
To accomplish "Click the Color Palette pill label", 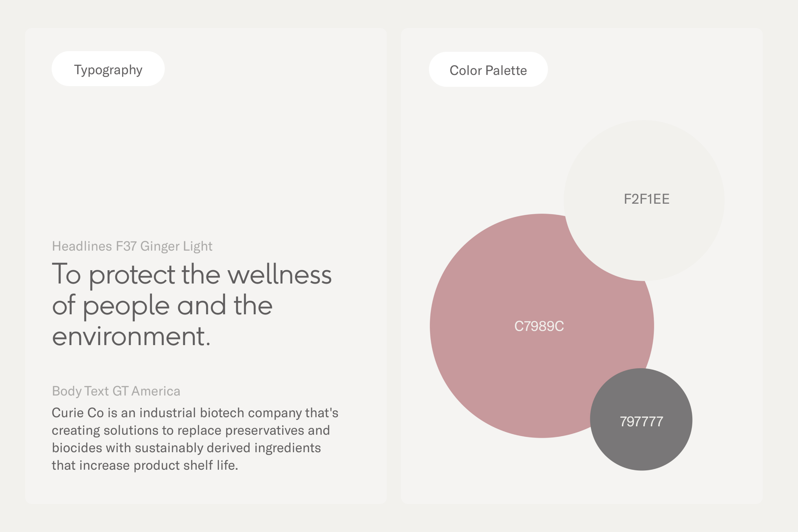I will click(x=488, y=70).
